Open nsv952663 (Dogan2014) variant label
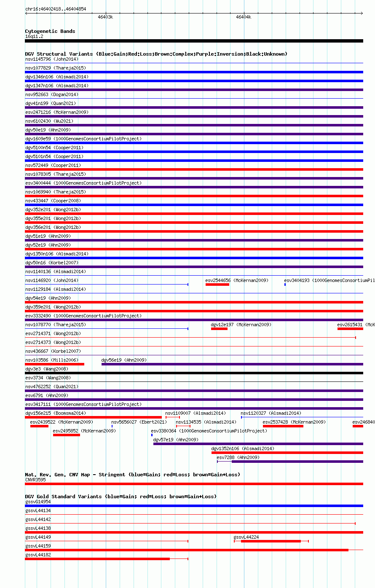This screenshot has height=588, width=375. [52, 94]
